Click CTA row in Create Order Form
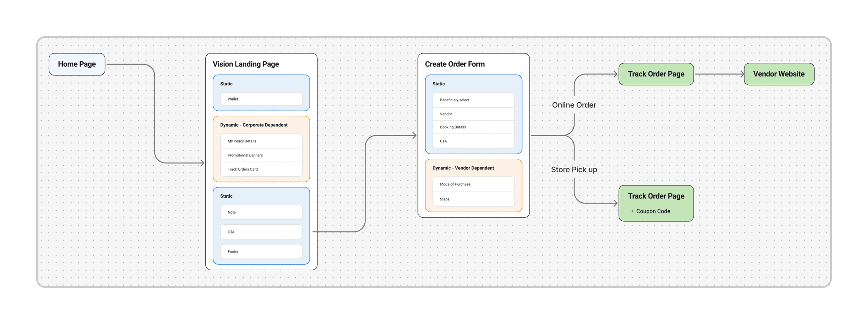 coord(473,141)
